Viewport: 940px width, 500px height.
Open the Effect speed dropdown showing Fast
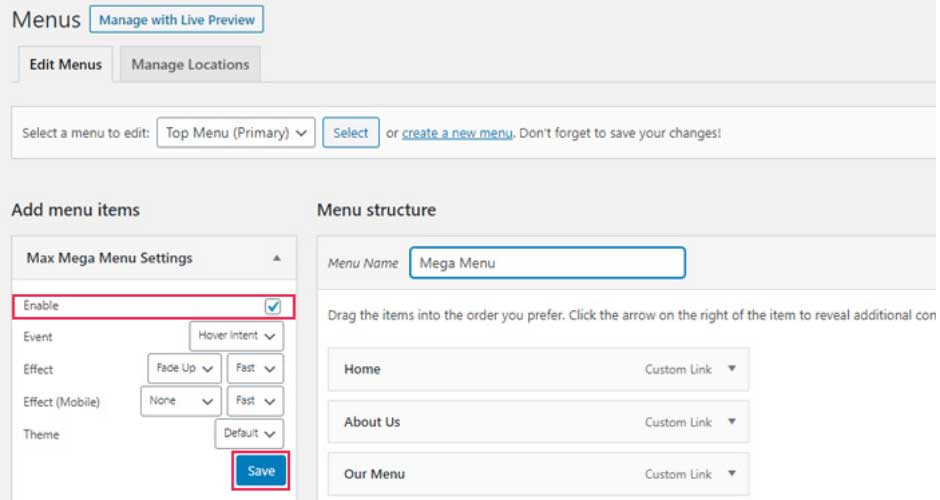click(255, 368)
